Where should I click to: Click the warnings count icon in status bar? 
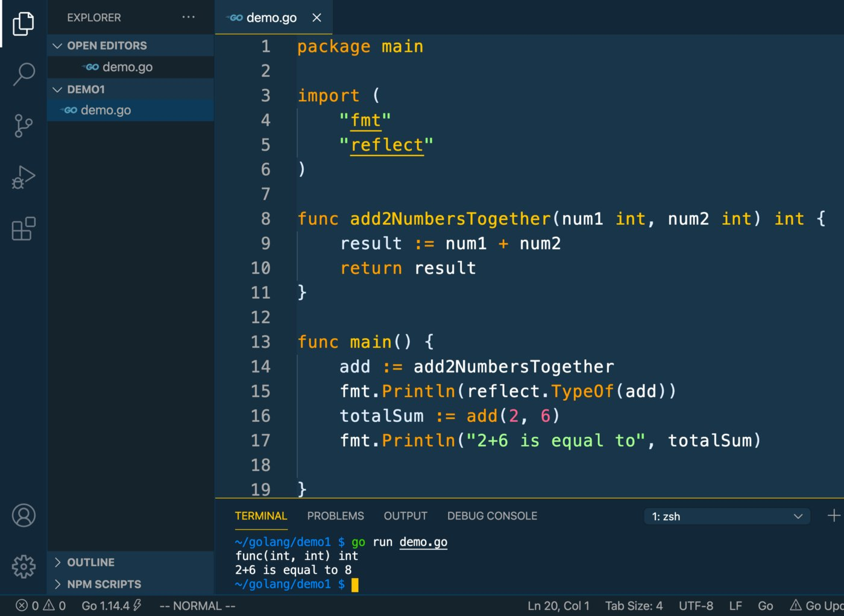coord(49,605)
